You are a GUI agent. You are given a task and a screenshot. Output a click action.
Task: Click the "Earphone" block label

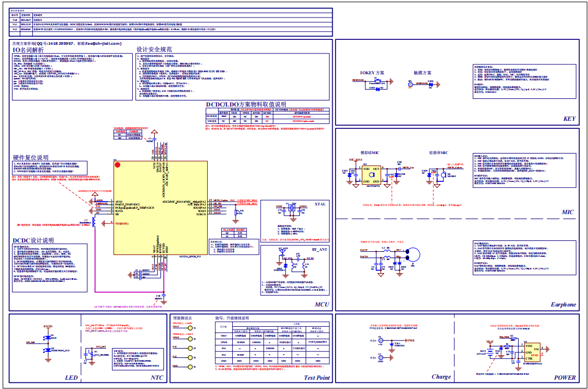click(x=563, y=305)
